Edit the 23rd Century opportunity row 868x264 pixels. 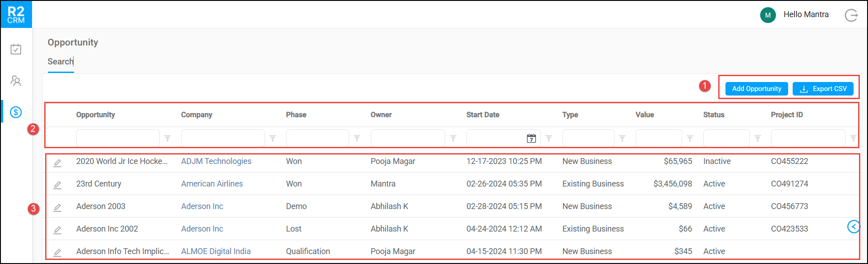click(57, 185)
